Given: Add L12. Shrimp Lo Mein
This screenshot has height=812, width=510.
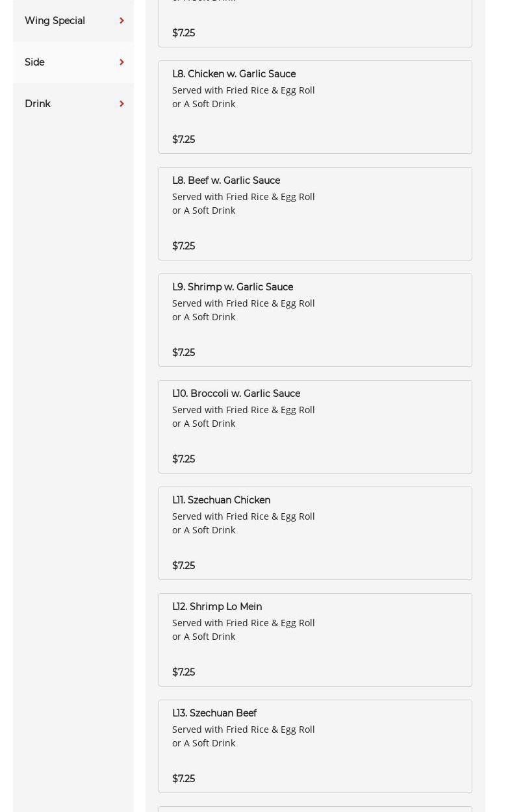Looking at the screenshot, I should click(217, 607).
